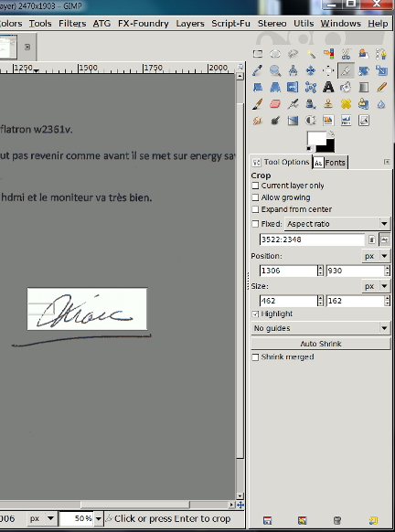The image size is (395, 532).
Task: Select the Blend gradient tool
Action: [363, 87]
